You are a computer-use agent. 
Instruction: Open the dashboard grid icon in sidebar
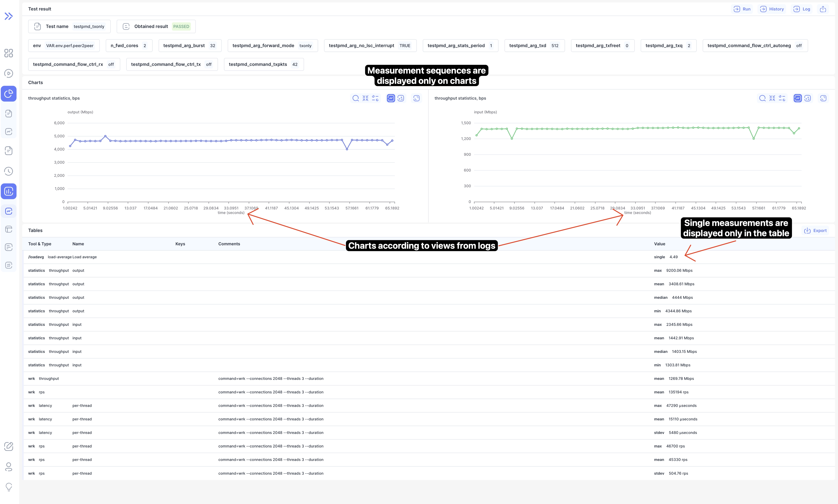click(8, 53)
